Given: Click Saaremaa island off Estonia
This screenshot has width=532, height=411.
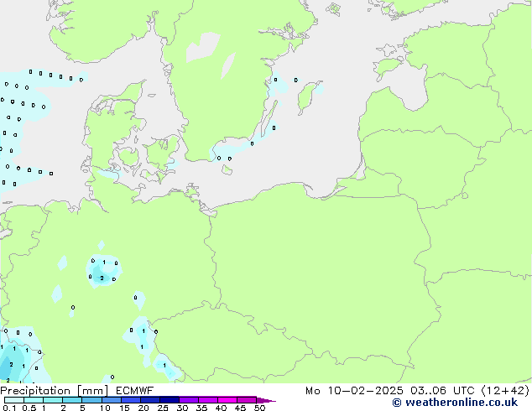Looking at the screenshot, I should tap(387, 65).
